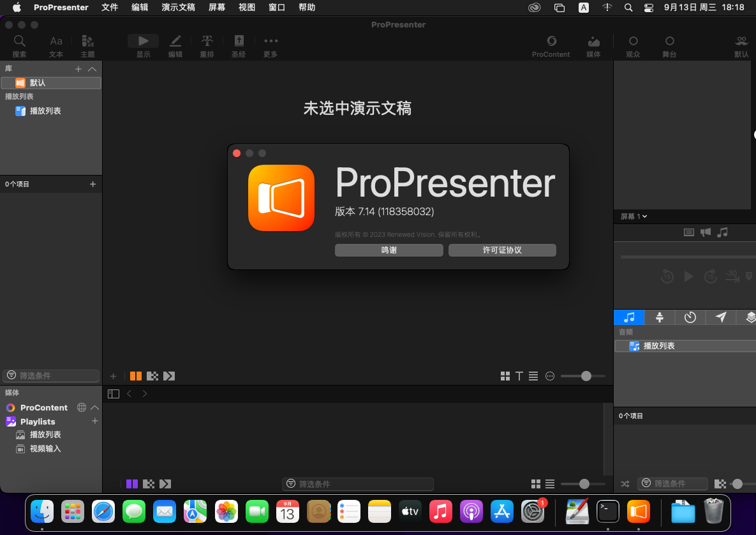The image size is (756, 535).
Task: Switch media bin to grid view
Action: point(536,484)
